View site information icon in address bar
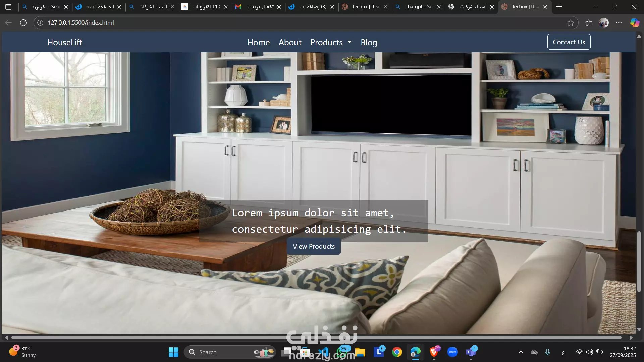 (x=40, y=23)
